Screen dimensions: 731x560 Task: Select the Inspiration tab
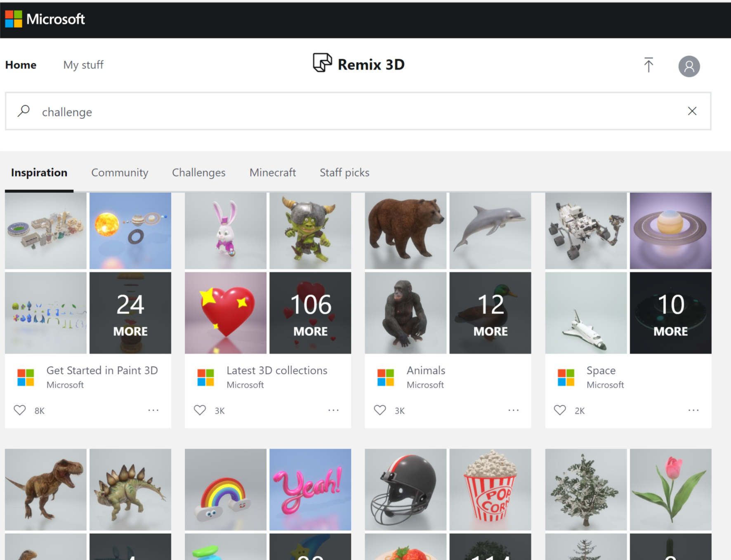[39, 172]
